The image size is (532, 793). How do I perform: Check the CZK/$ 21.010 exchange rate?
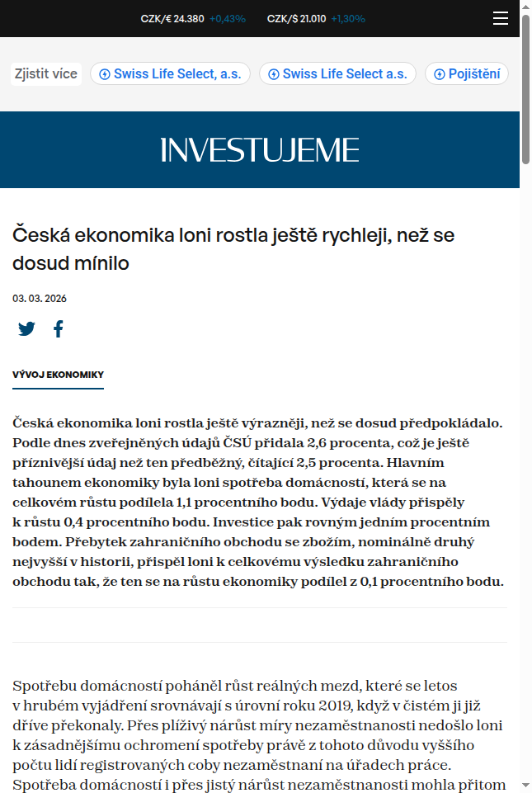click(x=297, y=18)
